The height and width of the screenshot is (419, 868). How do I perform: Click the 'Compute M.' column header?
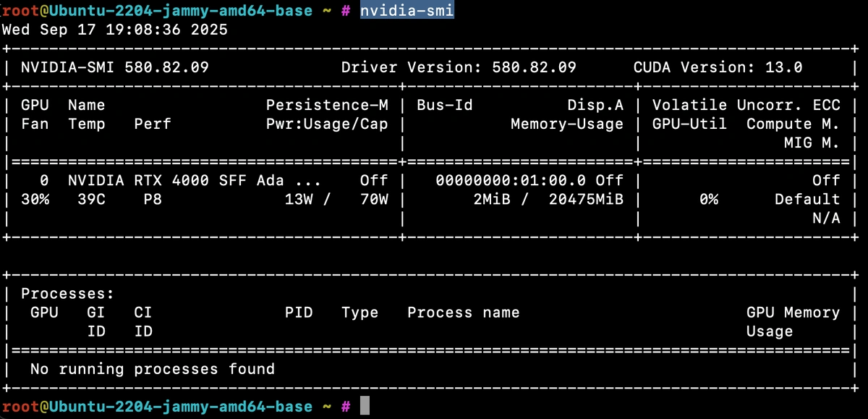[x=793, y=124]
